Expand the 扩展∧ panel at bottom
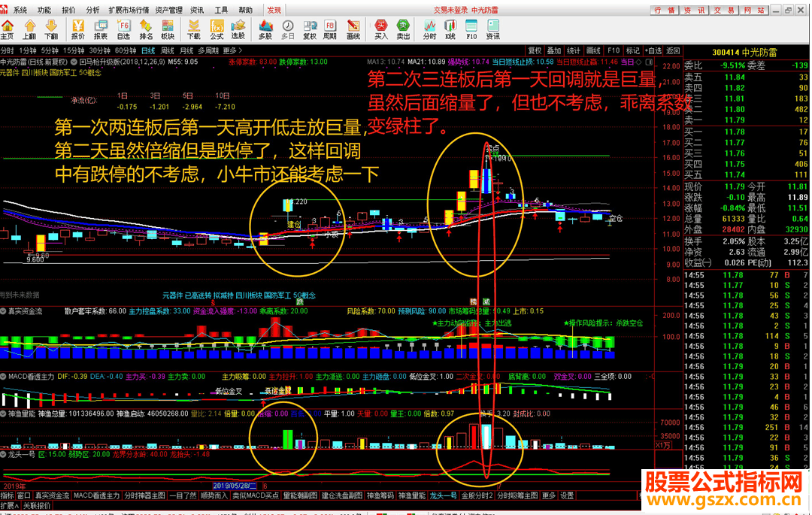Image resolution: width=812 pixels, height=515 pixels. [10, 506]
